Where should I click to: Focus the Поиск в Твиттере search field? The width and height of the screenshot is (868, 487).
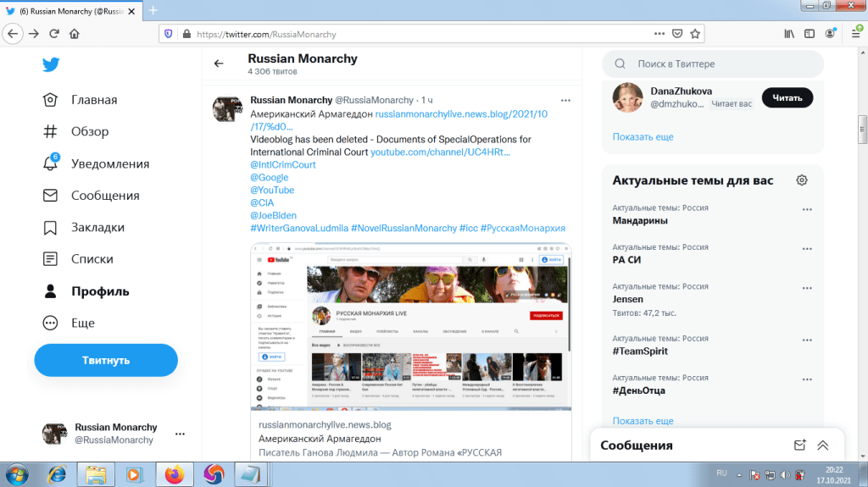[x=712, y=64]
